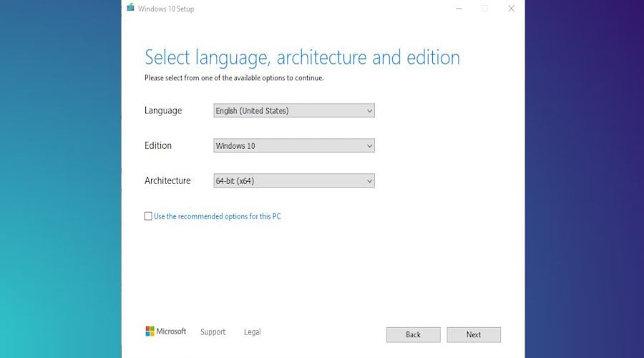
Task: Minimize the Windows 10 Setup window
Action: [x=459, y=9]
